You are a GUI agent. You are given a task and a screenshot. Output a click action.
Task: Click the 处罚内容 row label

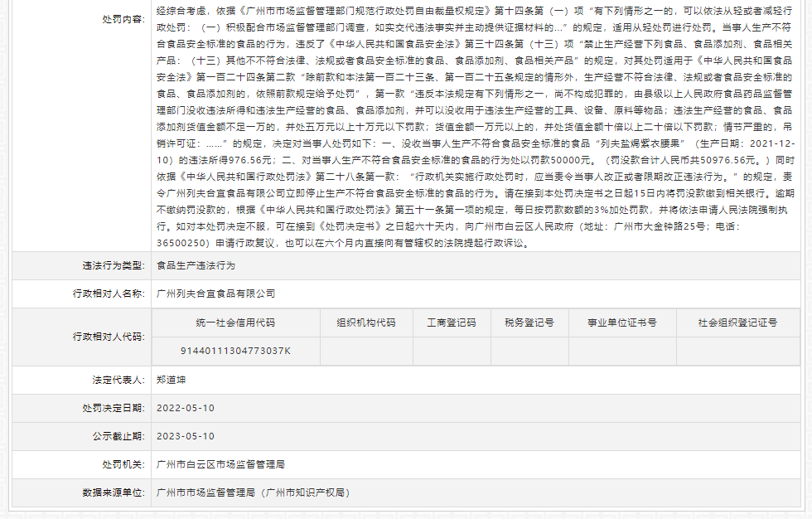[x=122, y=19]
